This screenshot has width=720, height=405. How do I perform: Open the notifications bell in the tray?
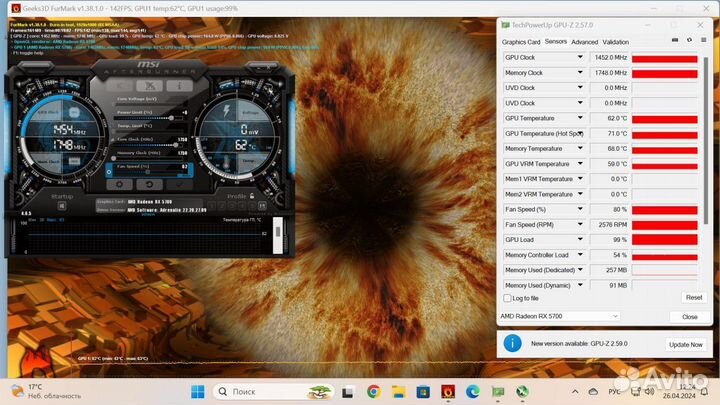(x=704, y=392)
